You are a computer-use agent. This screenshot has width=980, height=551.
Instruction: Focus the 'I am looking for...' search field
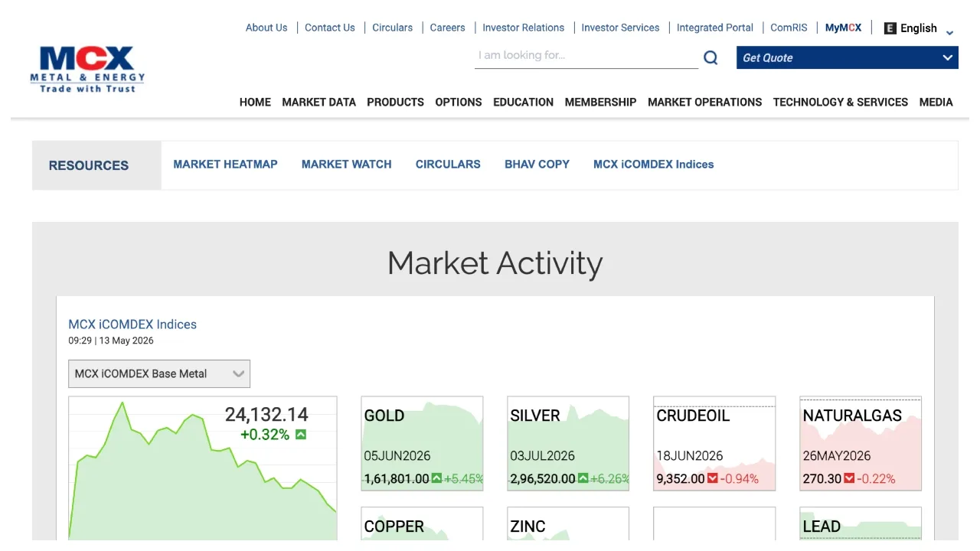click(x=586, y=56)
